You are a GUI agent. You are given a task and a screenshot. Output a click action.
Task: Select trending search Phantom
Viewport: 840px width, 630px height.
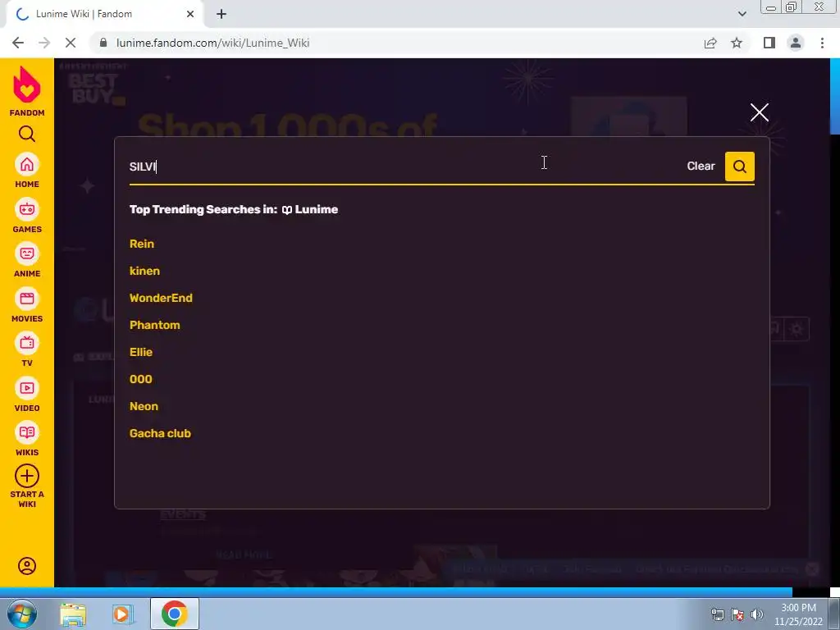tap(155, 325)
